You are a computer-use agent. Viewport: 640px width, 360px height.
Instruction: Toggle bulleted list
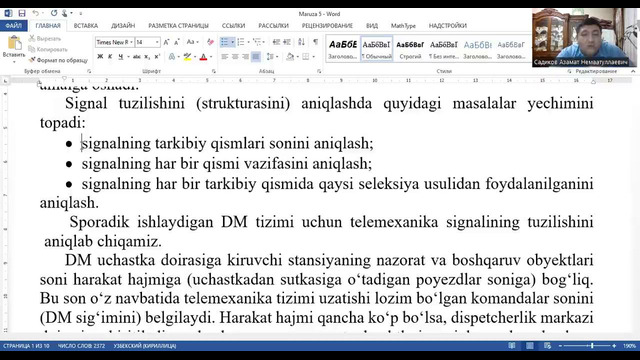point(224,42)
